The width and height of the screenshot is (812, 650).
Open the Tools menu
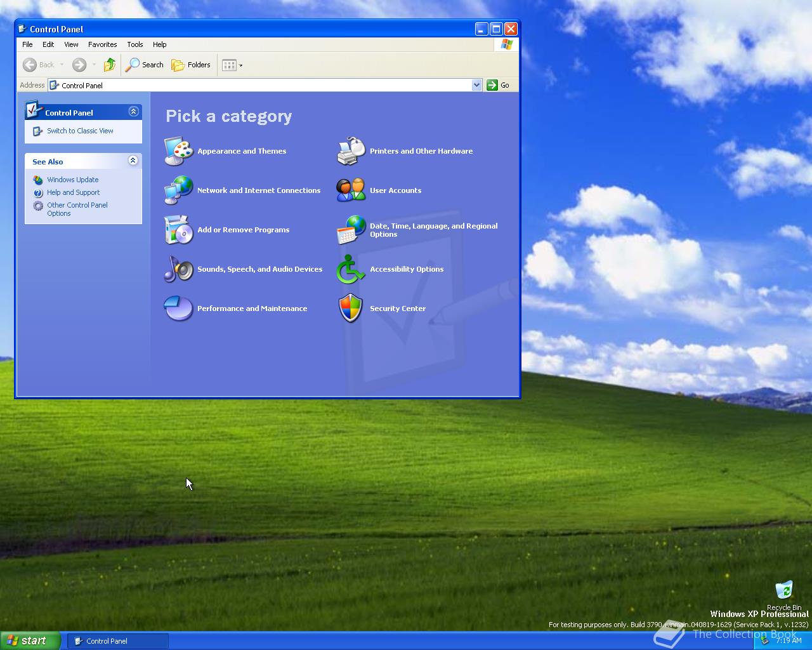135,44
